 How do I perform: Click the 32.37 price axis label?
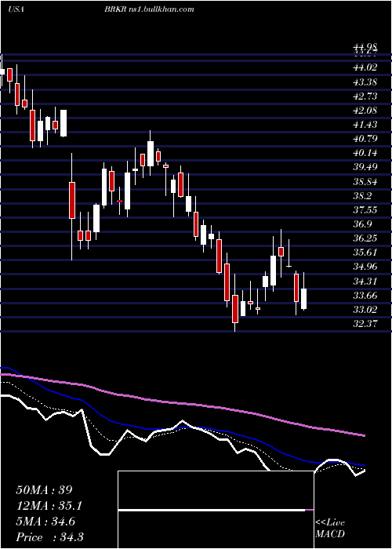click(365, 324)
